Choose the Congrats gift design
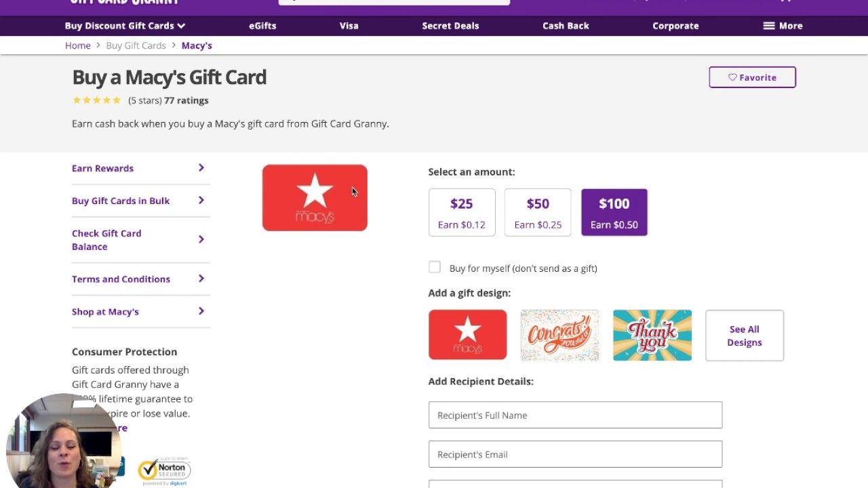Screen dimensions: 868x488 point(559,335)
